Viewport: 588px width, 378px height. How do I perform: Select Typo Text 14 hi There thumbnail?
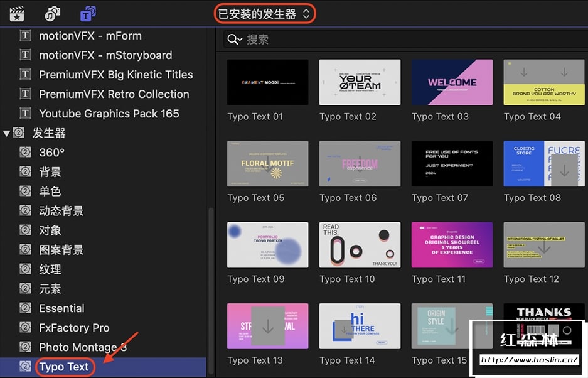[360, 327]
